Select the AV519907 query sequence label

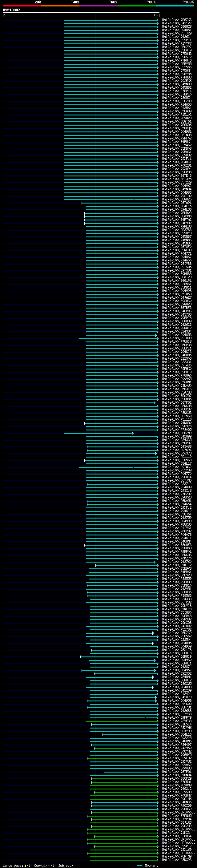coord(11,10)
